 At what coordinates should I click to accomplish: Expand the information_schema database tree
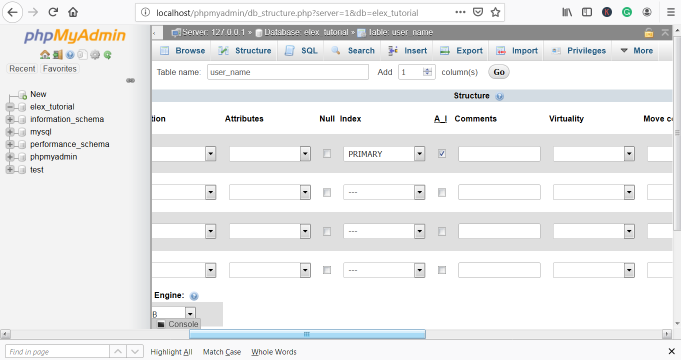[x=10, y=119]
